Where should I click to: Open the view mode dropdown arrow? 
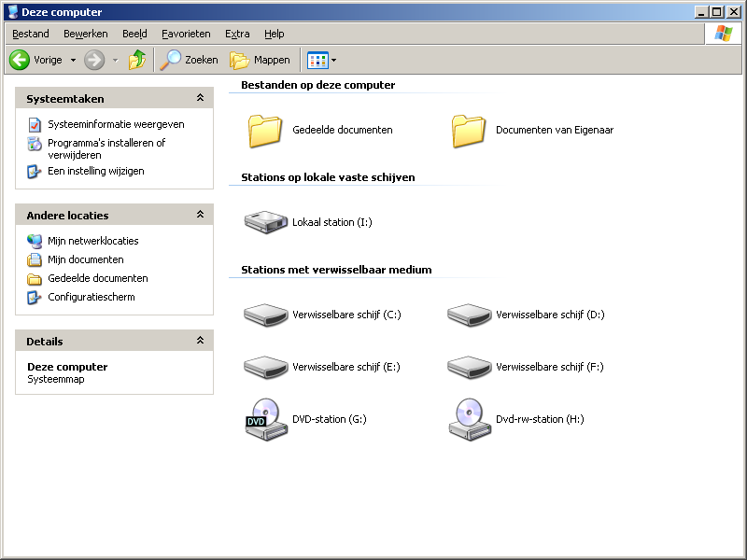(x=333, y=60)
